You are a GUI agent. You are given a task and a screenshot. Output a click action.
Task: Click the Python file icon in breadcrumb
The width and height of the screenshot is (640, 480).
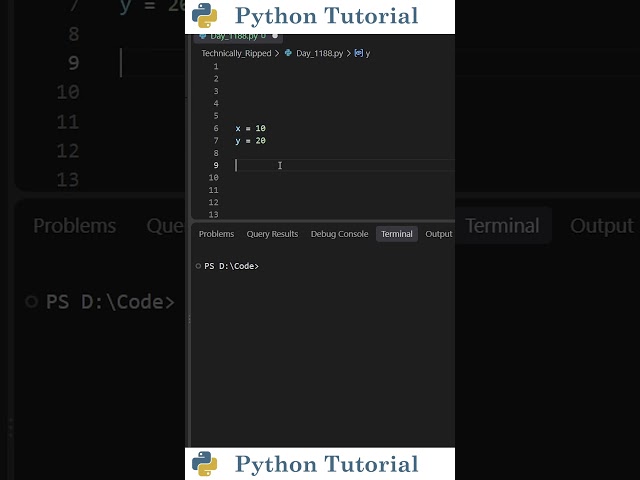click(x=288, y=53)
